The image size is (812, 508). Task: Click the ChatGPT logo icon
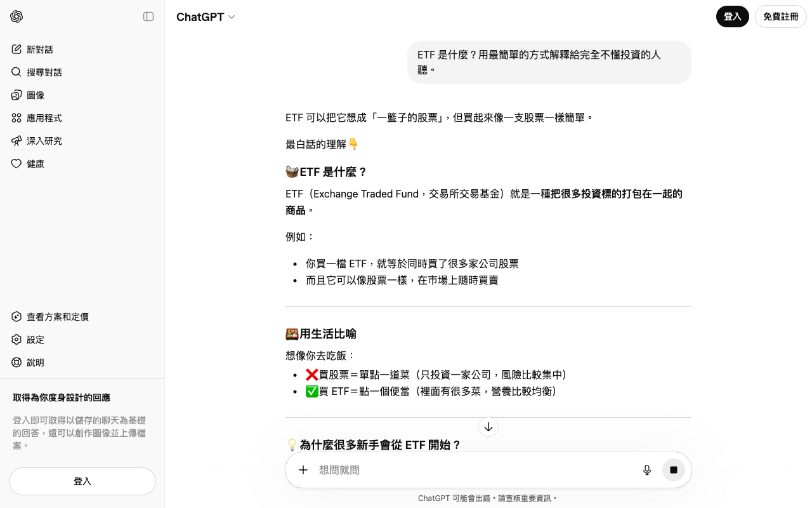16,17
